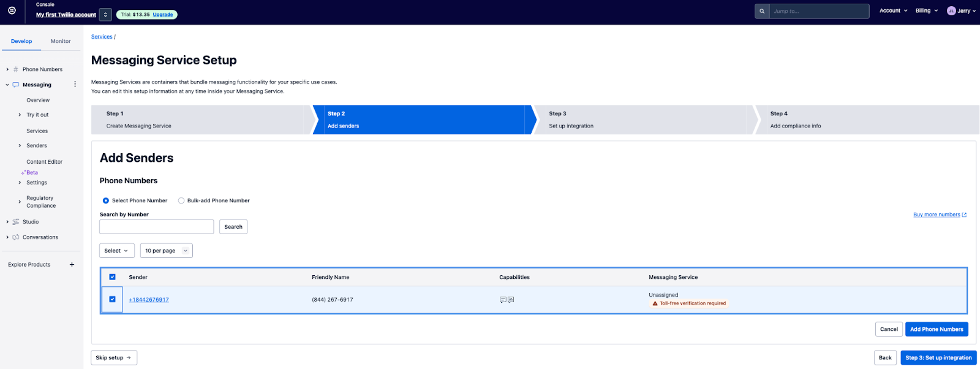Choose the Select Phone Number radio option
Screen dimensions: 980x369
(106, 200)
